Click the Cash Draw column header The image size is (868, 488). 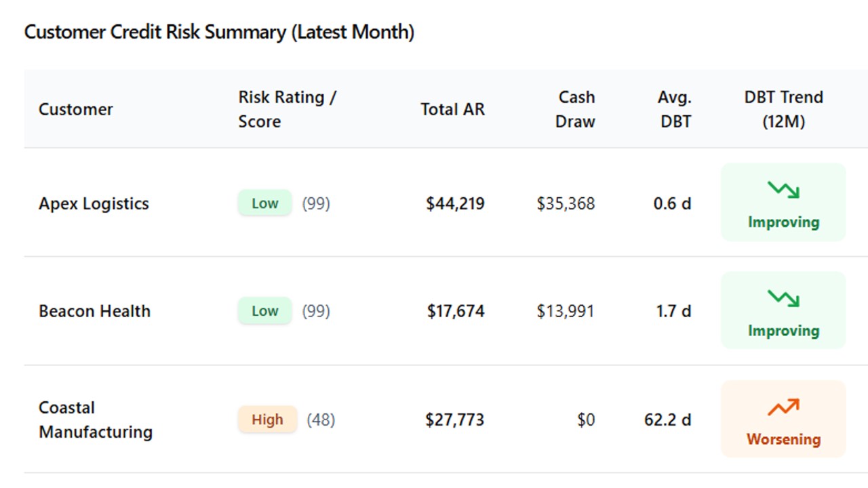[x=575, y=109]
